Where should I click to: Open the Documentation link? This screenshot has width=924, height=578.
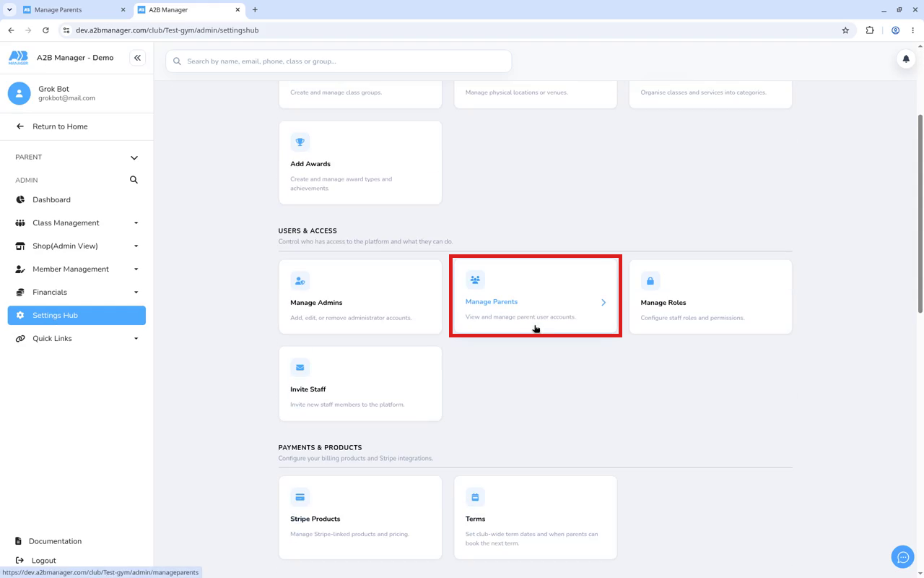(55, 541)
